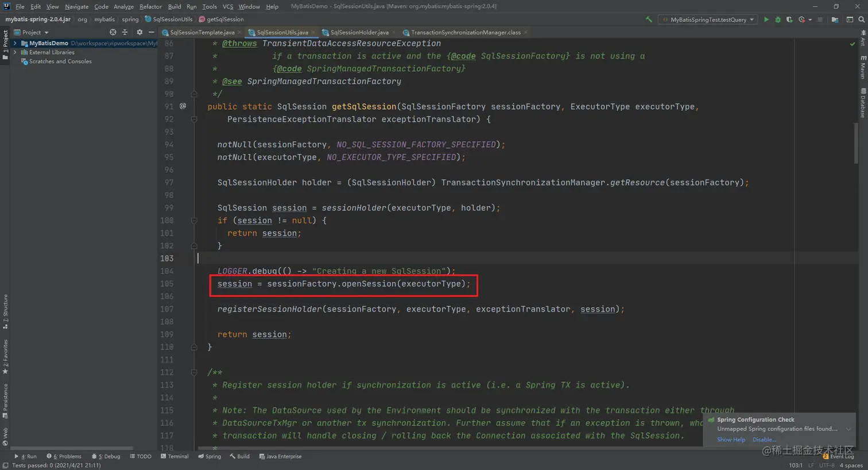Click Disable... in Spring Configuration Check notification
The width and height of the screenshot is (868, 470).
[764, 440]
